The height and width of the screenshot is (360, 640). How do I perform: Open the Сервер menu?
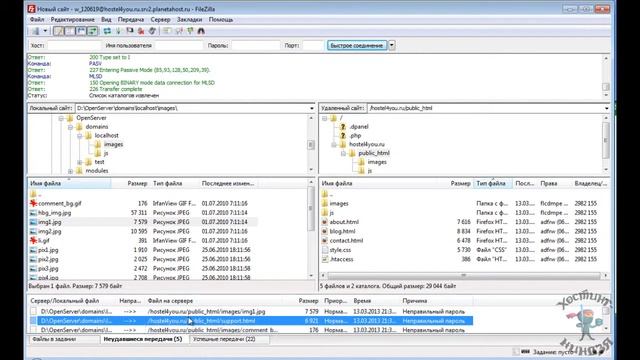pyautogui.click(x=160, y=20)
